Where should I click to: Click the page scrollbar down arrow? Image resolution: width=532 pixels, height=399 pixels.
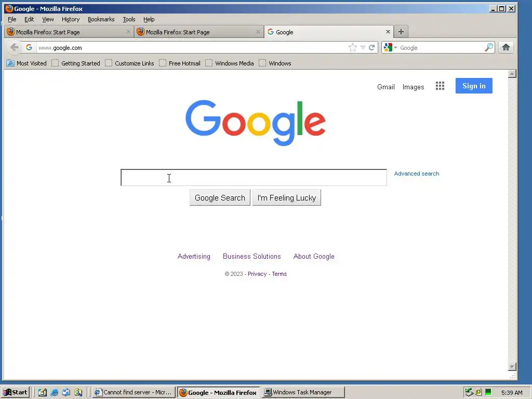click(x=512, y=367)
